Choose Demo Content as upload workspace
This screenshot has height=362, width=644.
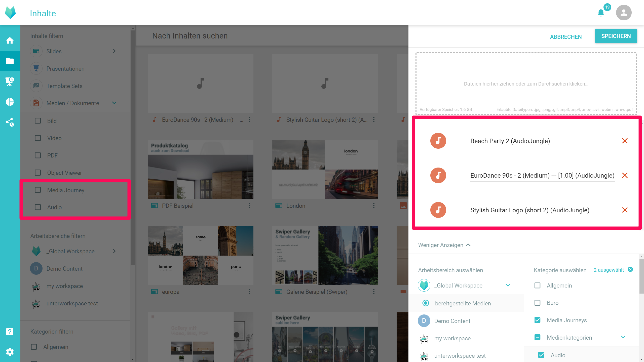[452, 321]
